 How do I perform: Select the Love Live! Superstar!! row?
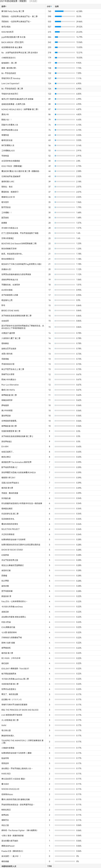coord(50,83)
